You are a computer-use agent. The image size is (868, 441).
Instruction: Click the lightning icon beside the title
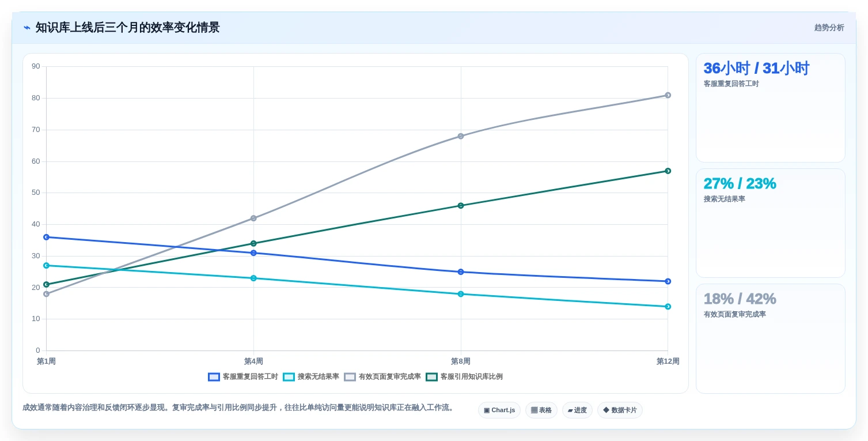[x=26, y=28]
